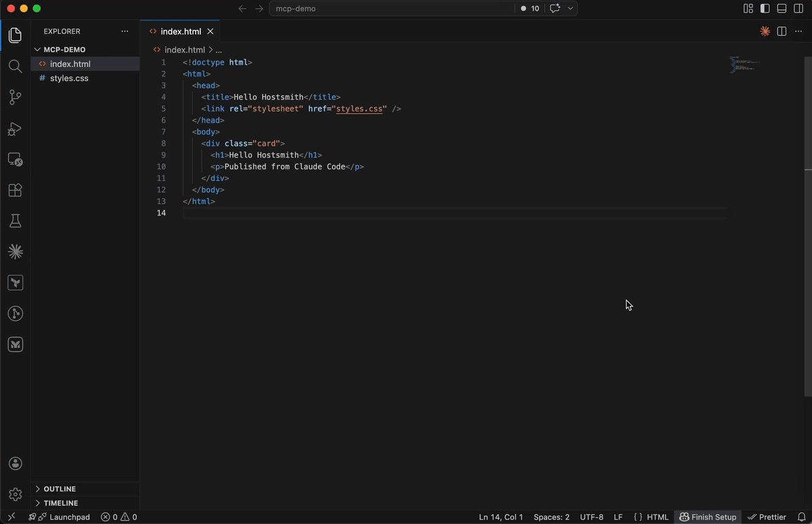This screenshot has height=524, width=812.
Task: Click the editor vertical scrollbar
Action: (807, 226)
